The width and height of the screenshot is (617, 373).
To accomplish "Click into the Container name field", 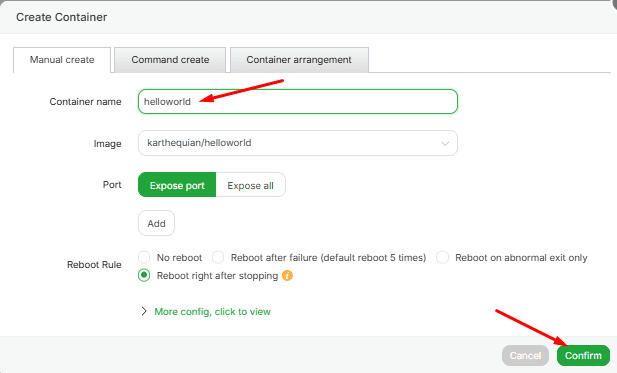I will (x=298, y=102).
